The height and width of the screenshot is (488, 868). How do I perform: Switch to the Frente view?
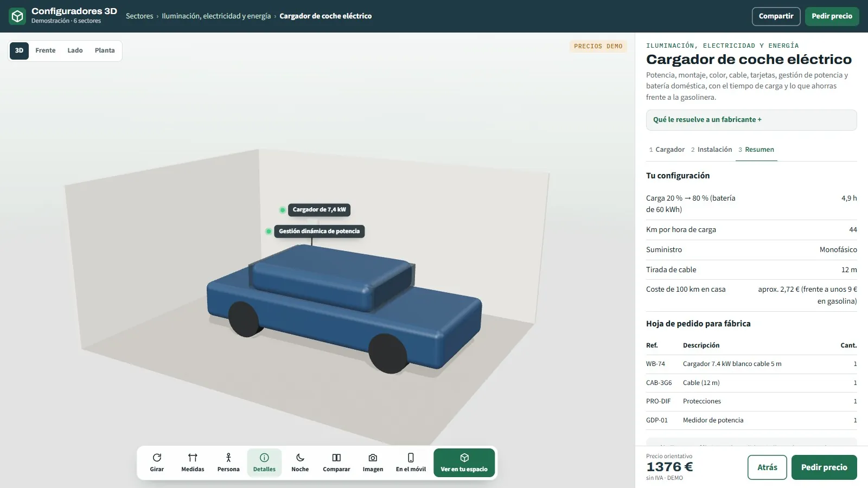click(46, 50)
